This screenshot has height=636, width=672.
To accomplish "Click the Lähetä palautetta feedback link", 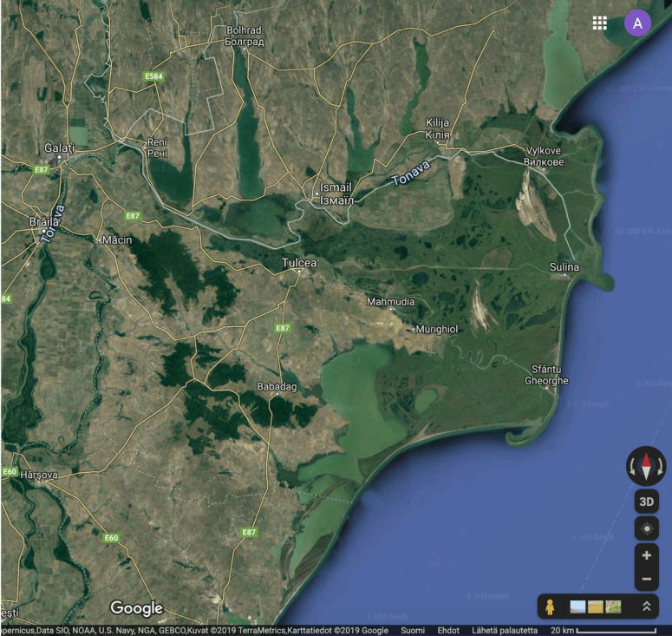I will [505, 630].
